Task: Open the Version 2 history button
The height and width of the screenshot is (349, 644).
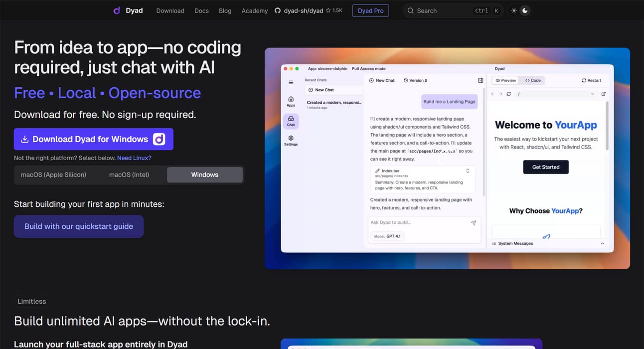Action: pos(415,80)
